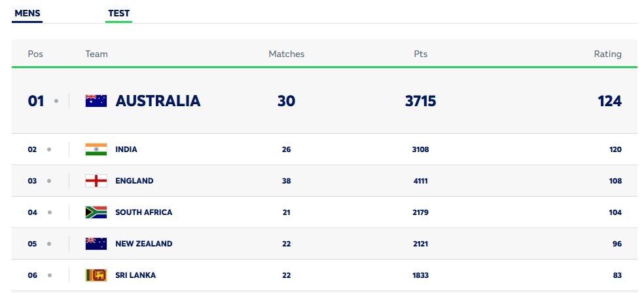Click the England flag icon

tap(96, 181)
